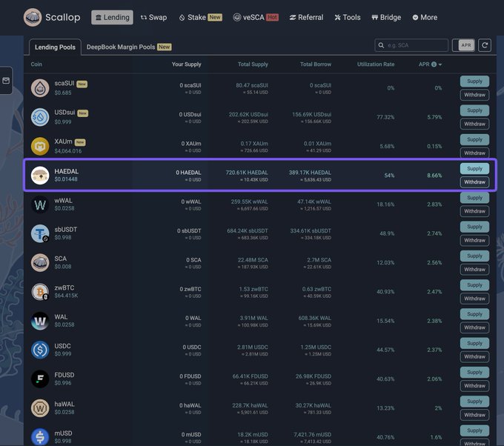Viewport: 504px width, 446px height.
Task: Supply to the FDUSD pool
Action: [474, 372]
